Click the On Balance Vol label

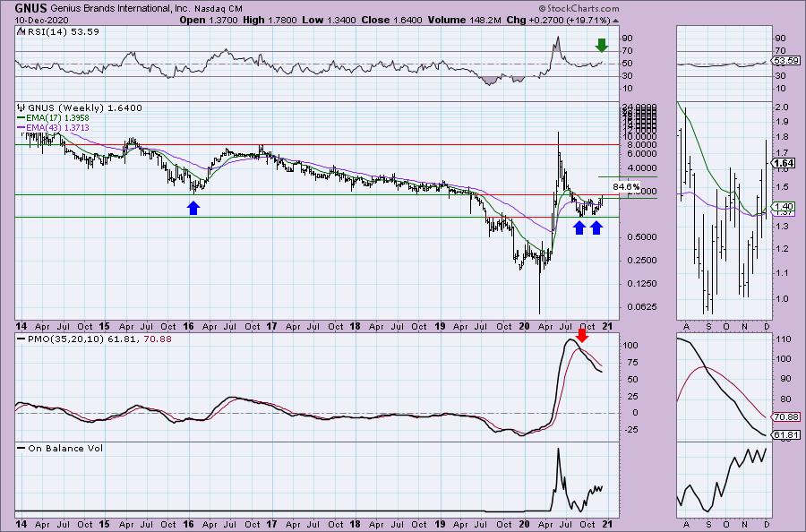60,448
